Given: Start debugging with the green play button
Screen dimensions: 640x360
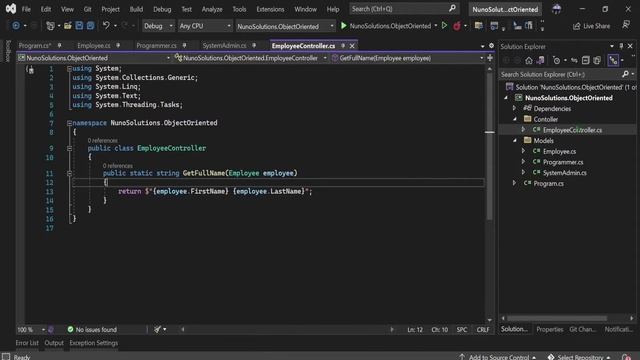Looking at the screenshot, I should point(344,26).
